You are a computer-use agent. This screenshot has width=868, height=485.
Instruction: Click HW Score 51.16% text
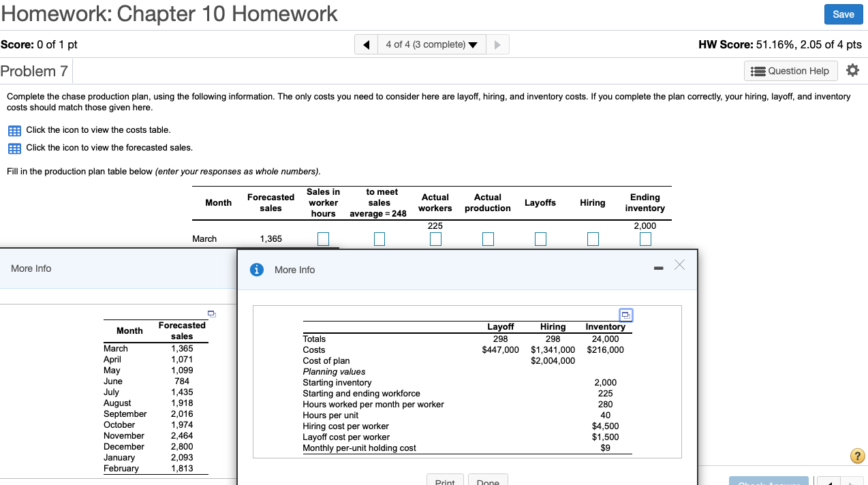780,44
